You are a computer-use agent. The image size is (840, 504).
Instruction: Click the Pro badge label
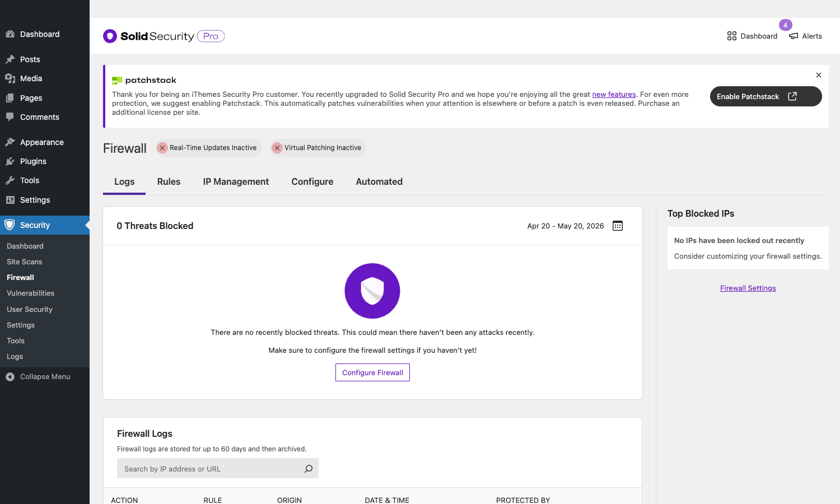211,36
